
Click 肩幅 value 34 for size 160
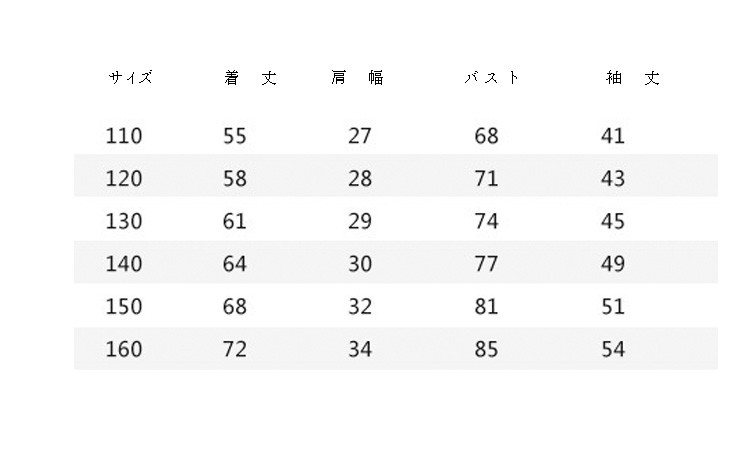[x=360, y=349]
